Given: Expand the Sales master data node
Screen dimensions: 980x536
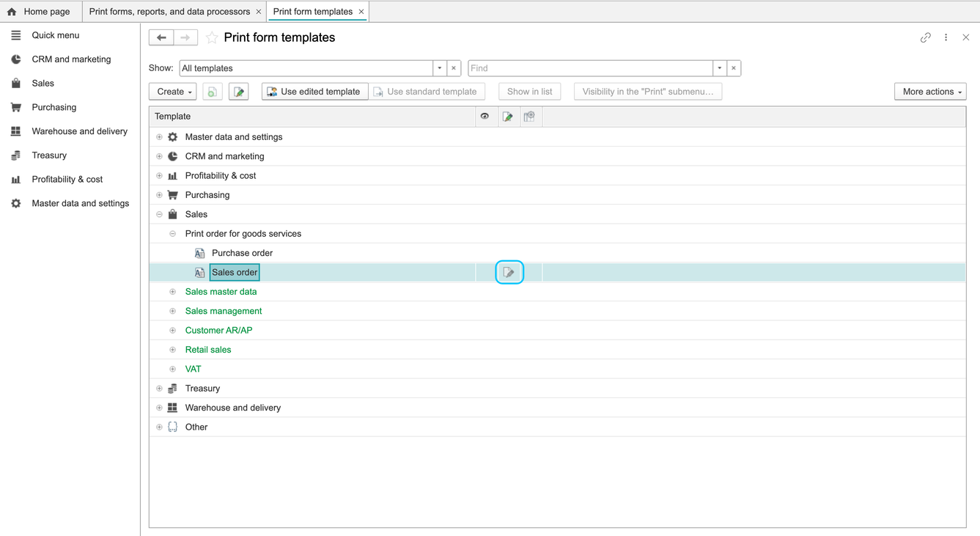Looking at the screenshot, I should click(173, 292).
